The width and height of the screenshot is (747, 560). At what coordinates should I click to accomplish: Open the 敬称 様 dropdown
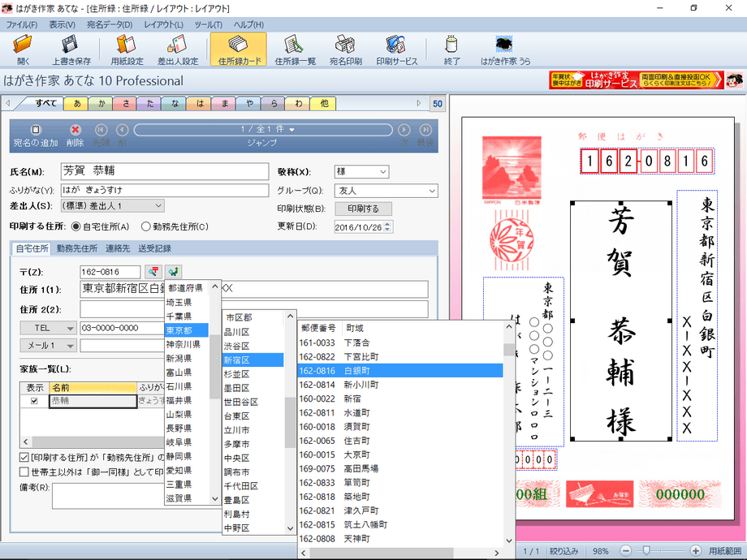pos(361,171)
